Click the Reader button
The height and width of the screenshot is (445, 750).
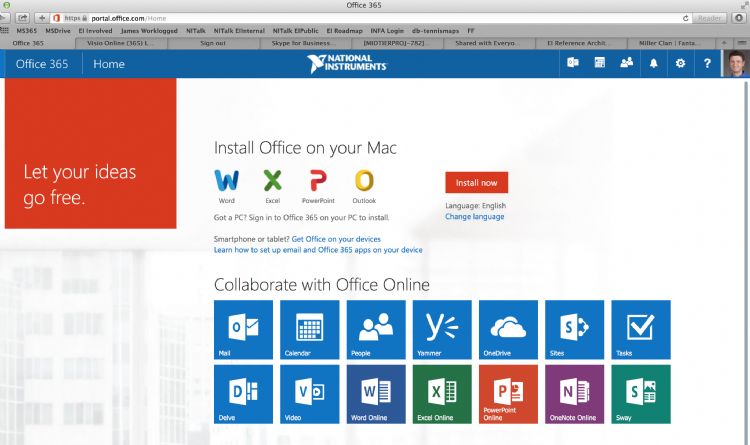(x=709, y=18)
